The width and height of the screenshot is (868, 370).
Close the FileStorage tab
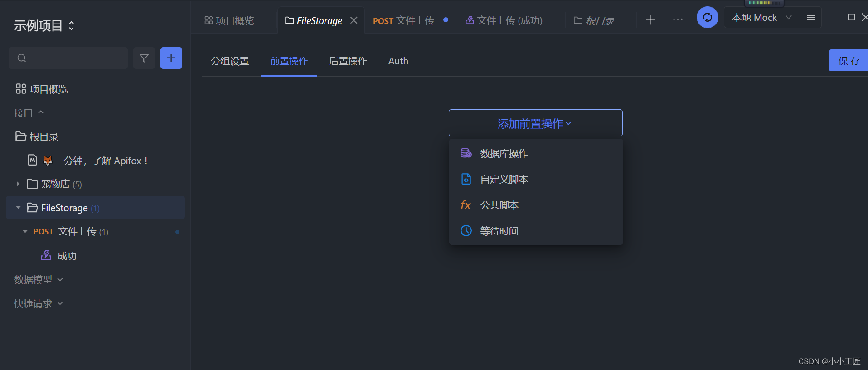coord(354,20)
